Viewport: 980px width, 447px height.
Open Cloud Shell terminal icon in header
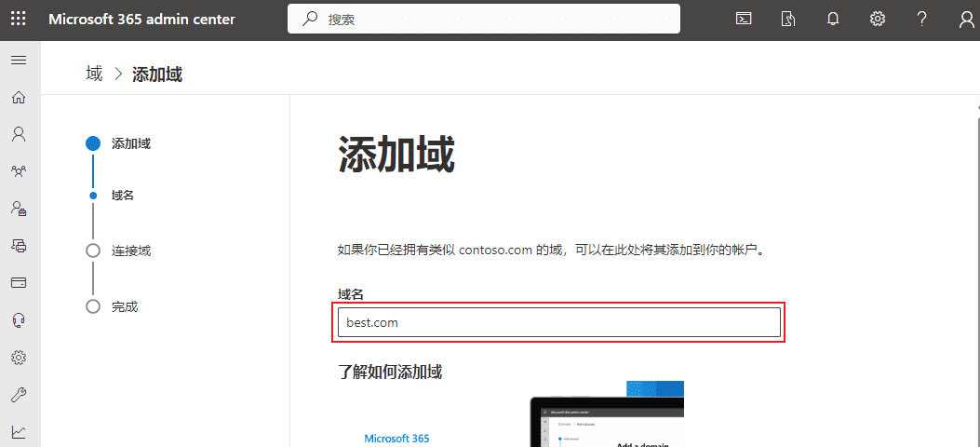[743, 19]
